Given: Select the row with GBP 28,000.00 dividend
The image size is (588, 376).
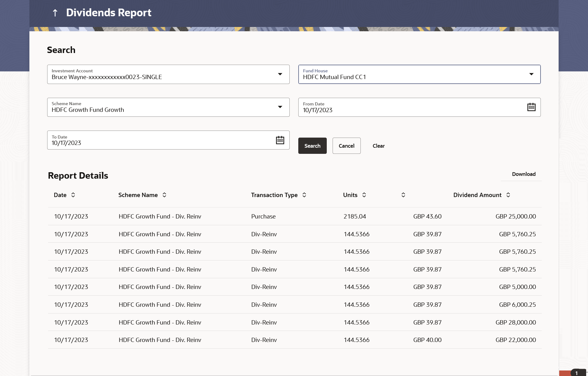Looking at the screenshot, I should tap(515, 323).
